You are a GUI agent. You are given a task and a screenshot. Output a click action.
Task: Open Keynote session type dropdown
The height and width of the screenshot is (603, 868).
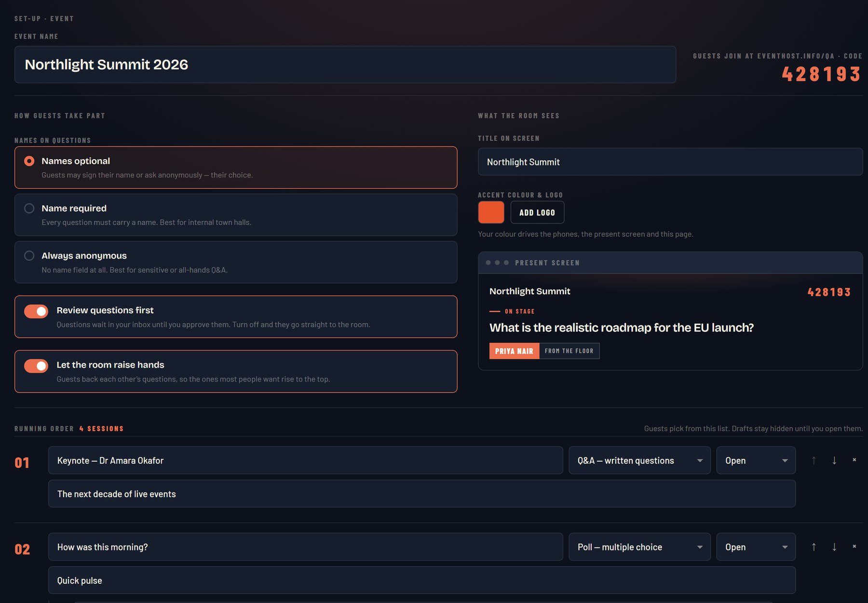pyautogui.click(x=639, y=460)
